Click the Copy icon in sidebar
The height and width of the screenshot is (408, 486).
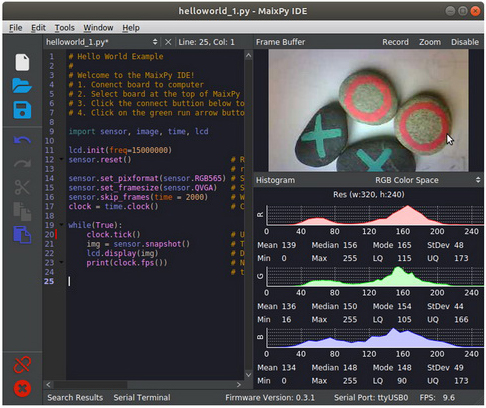pos(22,211)
